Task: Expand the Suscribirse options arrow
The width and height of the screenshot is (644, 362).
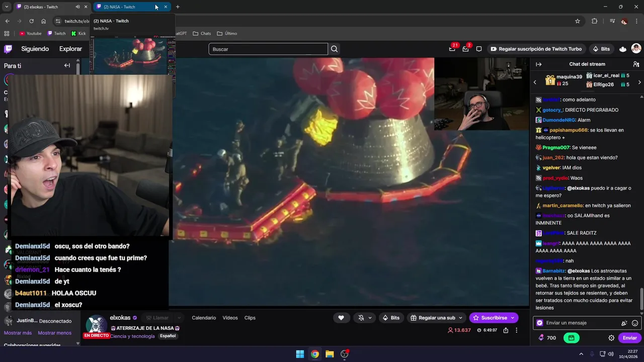Action: (513, 318)
